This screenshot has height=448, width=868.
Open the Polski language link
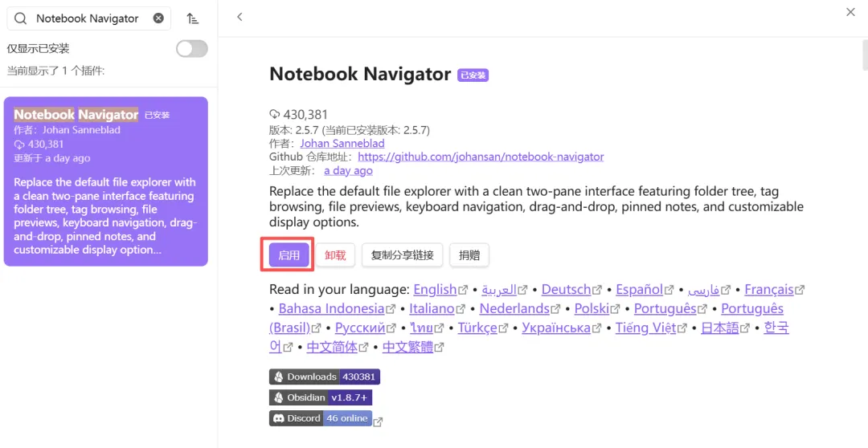click(592, 308)
